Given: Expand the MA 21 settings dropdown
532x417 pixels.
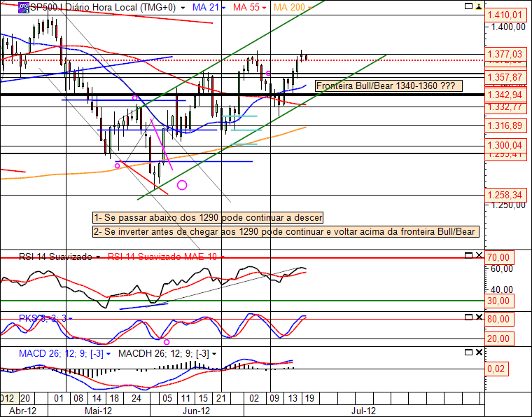Looking at the screenshot, I should 223,8.
